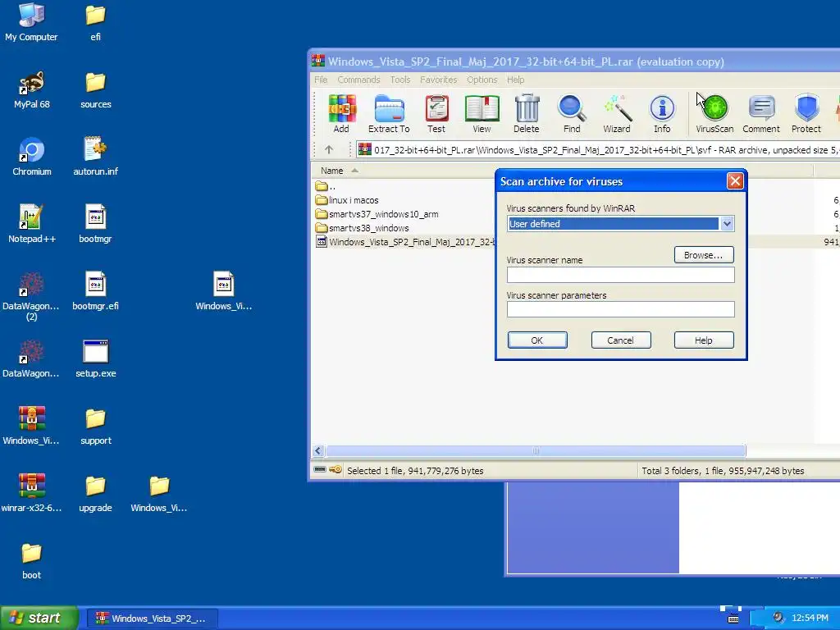Image resolution: width=840 pixels, height=630 pixels.
Task: Click the clock in the system tray
Action: (x=810, y=619)
